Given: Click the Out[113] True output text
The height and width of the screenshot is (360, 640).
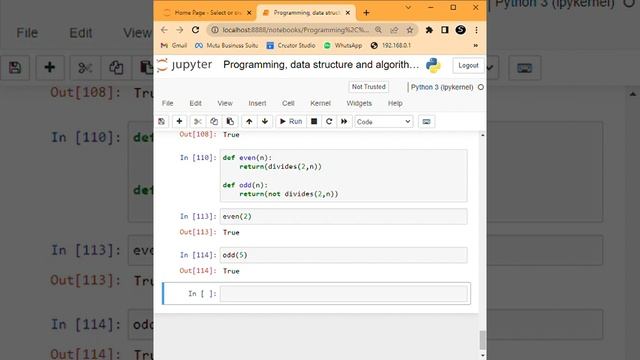Looking at the screenshot, I should (x=231, y=232).
